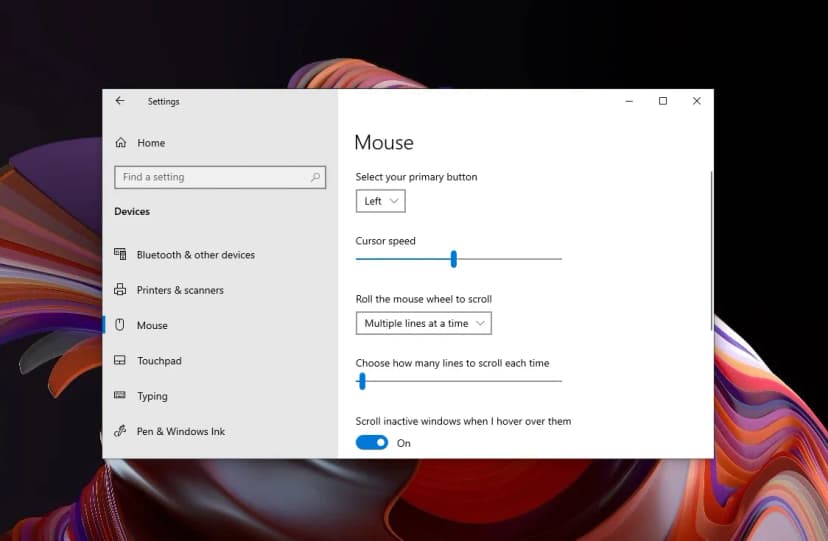Click the vertical scrollbar in Mouse settings
The image size is (828, 541).
pyautogui.click(x=711, y=250)
